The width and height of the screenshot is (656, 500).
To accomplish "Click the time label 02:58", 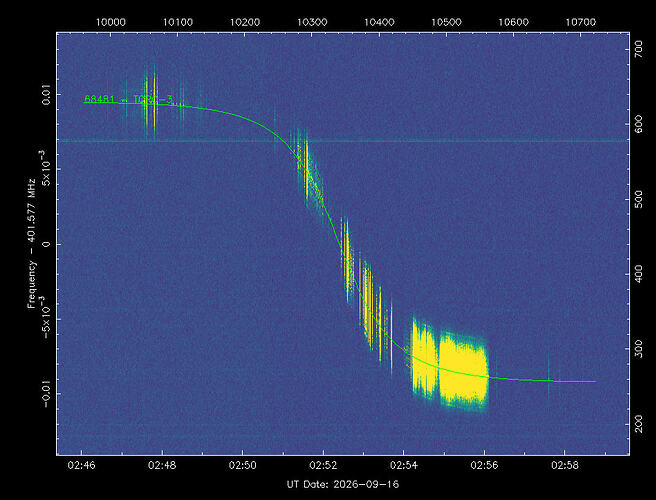I will tap(564, 466).
